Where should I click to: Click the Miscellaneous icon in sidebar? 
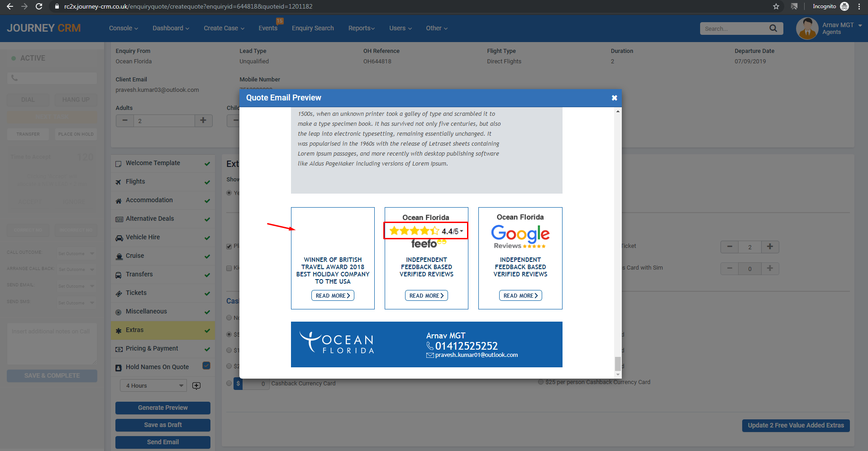tap(119, 312)
